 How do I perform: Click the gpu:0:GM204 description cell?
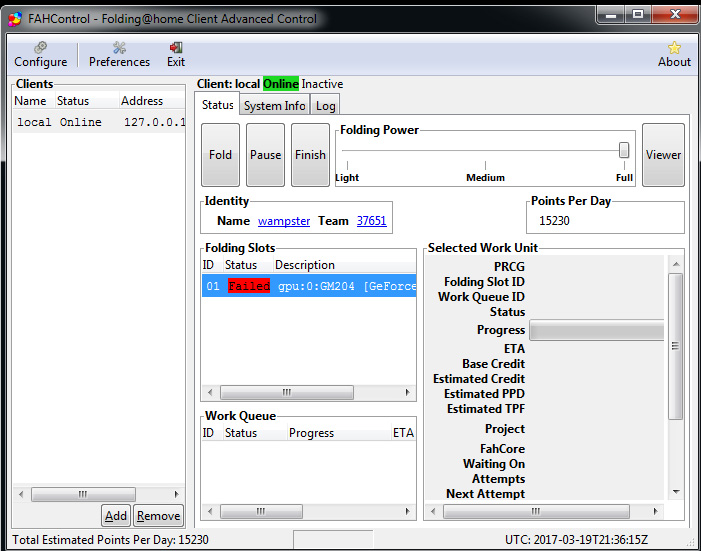click(347, 286)
